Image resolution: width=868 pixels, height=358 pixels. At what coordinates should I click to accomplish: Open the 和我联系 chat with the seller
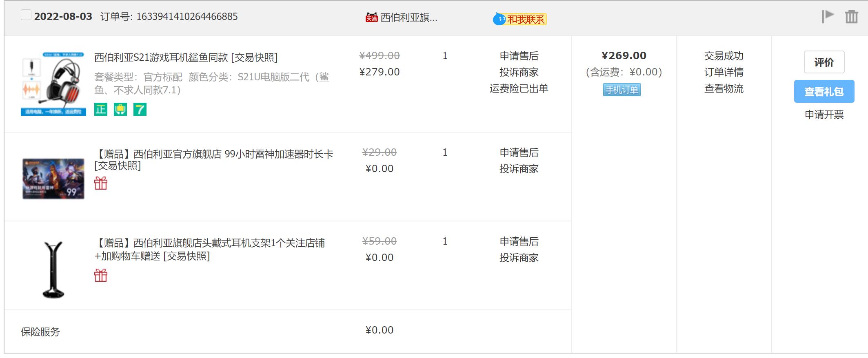click(519, 19)
